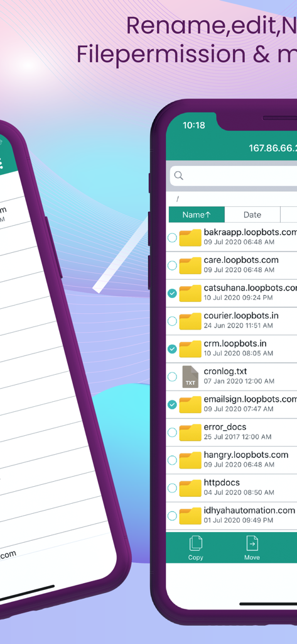Click the search magnifier icon
This screenshot has width=297, height=644.
click(178, 176)
